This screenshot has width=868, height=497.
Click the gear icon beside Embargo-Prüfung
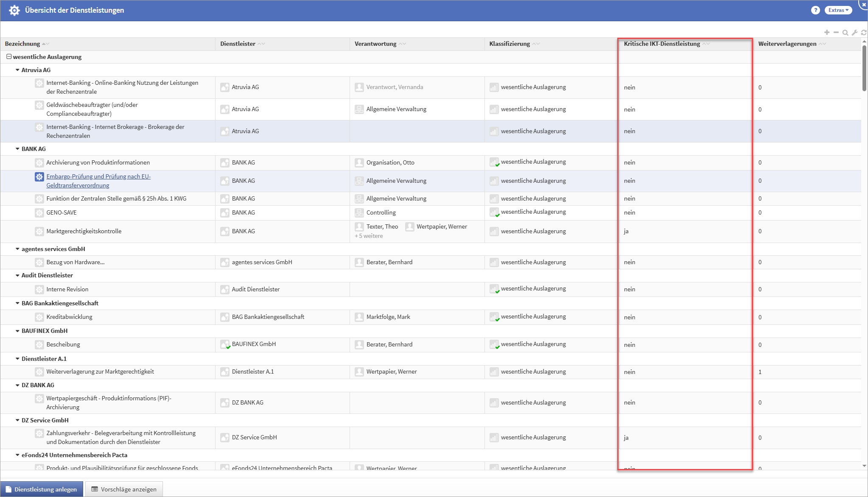[39, 177]
